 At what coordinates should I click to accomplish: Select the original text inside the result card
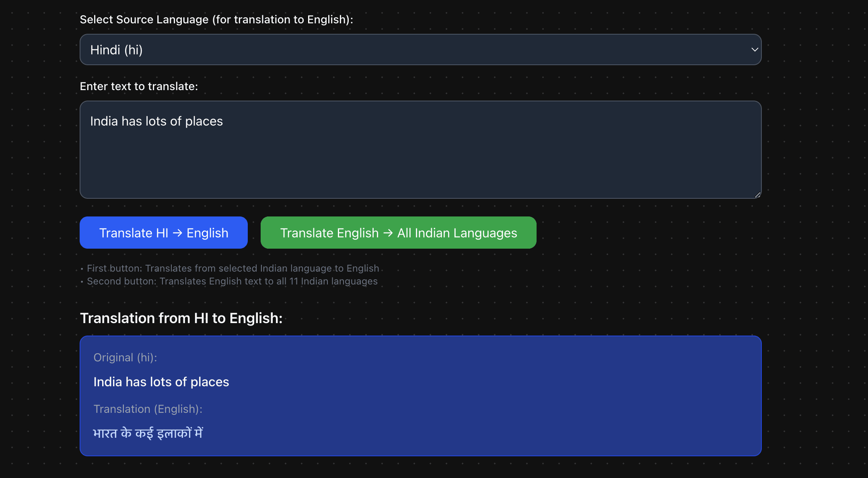point(161,381)
